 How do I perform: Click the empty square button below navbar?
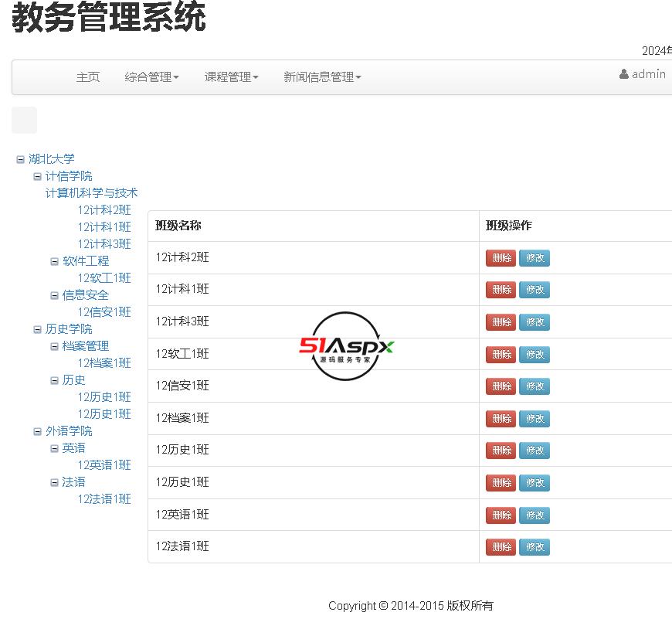pos(24,120)
